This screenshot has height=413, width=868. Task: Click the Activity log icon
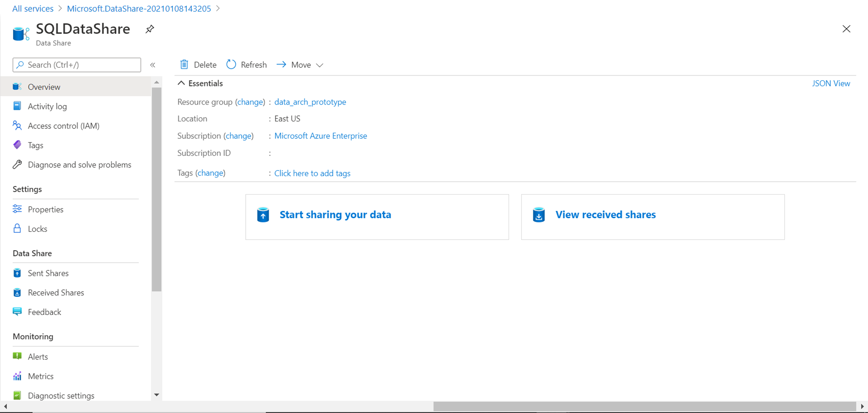click(x=17, y=106)
